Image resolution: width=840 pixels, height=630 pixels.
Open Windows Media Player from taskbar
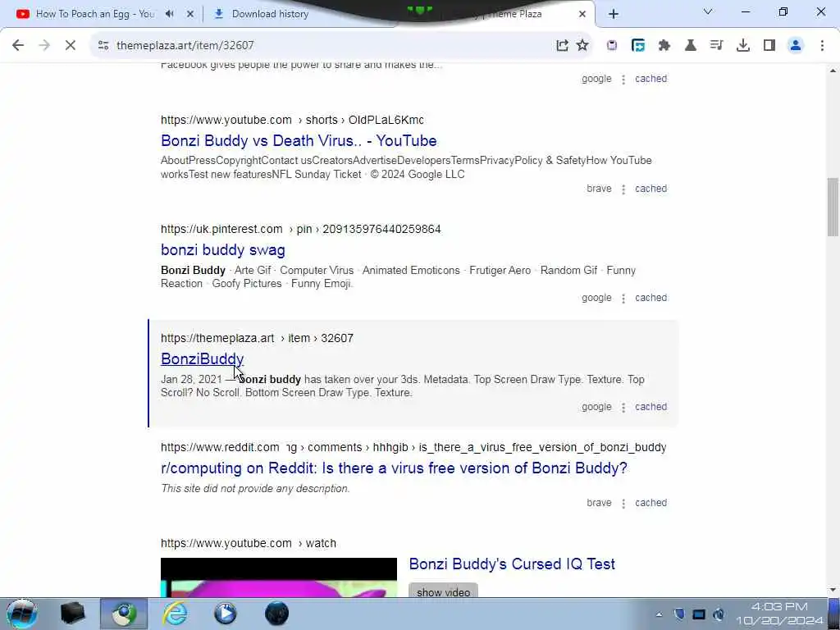pos(226,614)
